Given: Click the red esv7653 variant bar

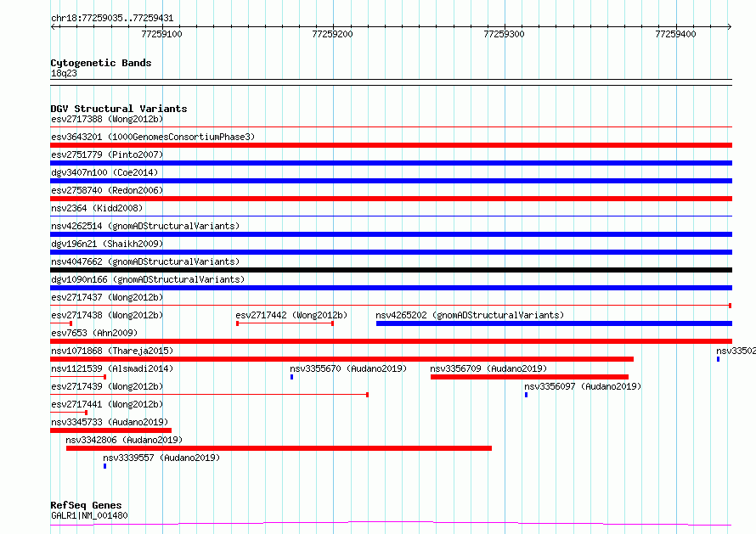Looking at the screenshot, I should 391,341.
